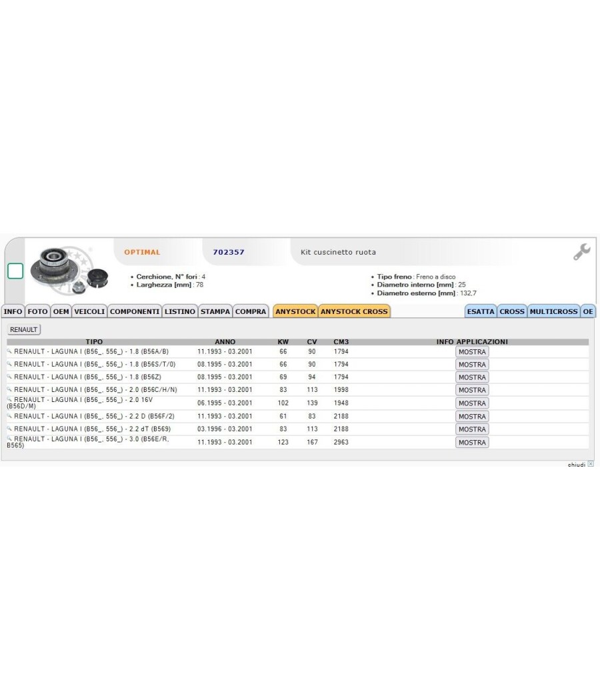
Task: Select row text Laguna I 2.2 D (B56F/2)
Action: (x=94, y=416)
